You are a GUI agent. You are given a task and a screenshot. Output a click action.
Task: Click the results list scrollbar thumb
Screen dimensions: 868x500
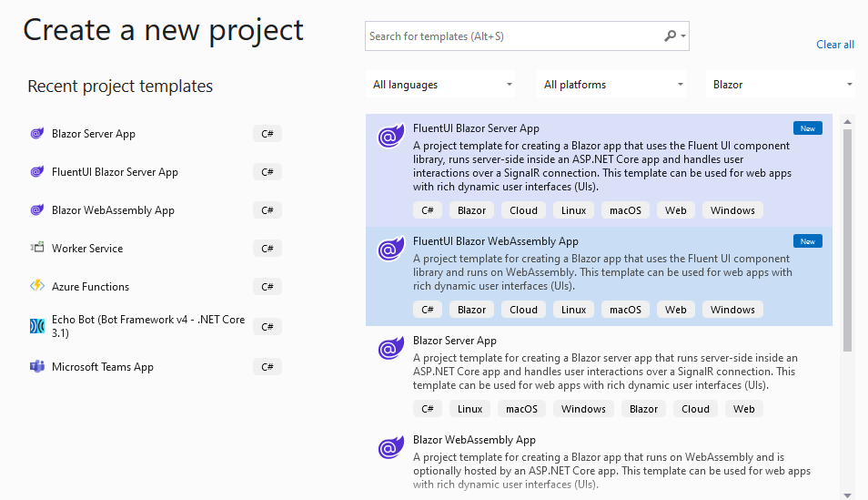point(847,240)
